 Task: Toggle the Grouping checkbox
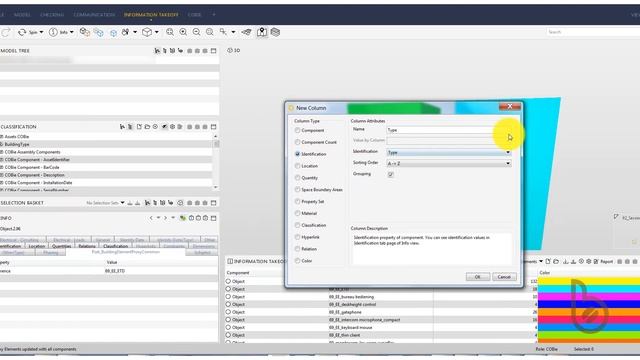point(391,174)
